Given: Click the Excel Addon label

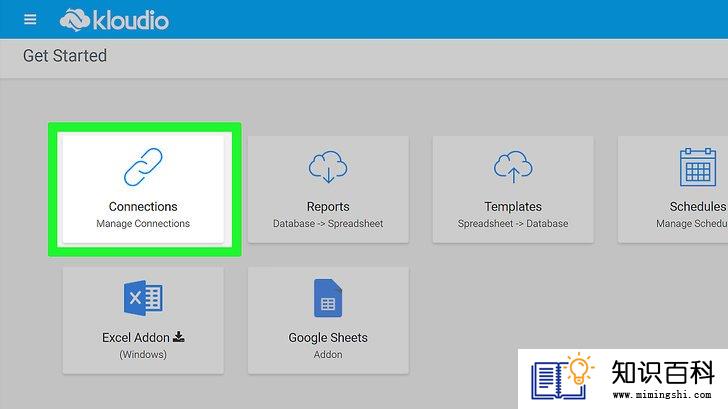Looking at the screenshot, I should tap(136, 338).
